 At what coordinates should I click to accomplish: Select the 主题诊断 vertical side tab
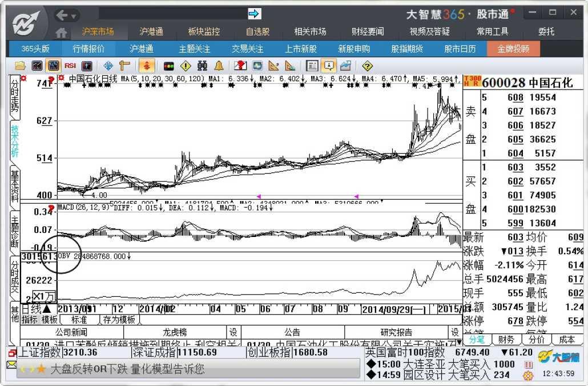[15, 232]
